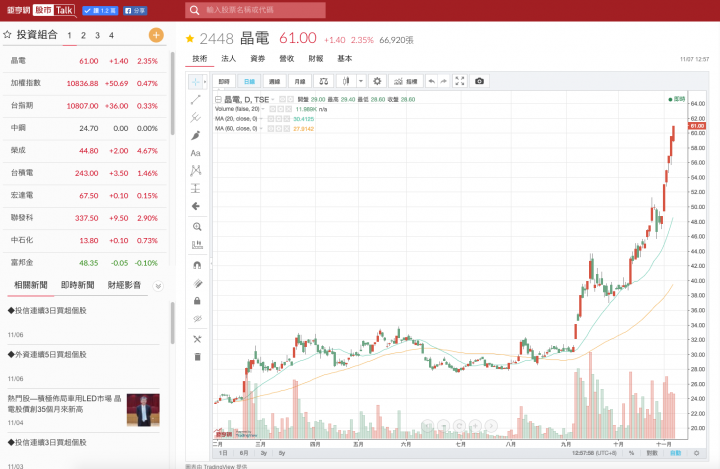
Task: Redo the chart action
Action: click(x=444, y=81)
